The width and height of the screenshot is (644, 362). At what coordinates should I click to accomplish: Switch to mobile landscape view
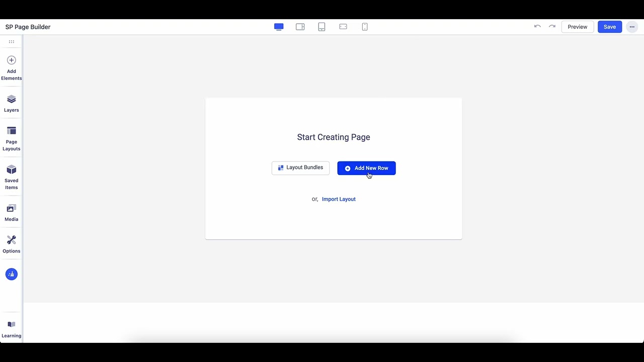343,27
